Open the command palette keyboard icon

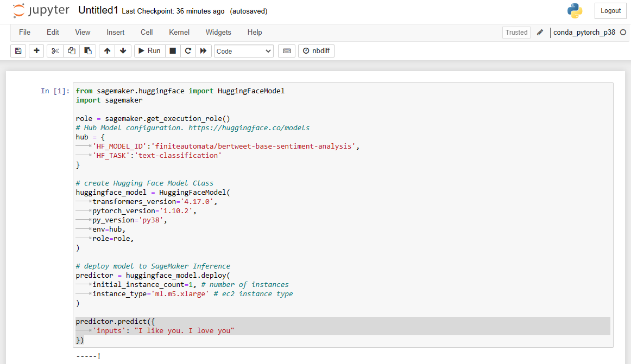point(286,50)
